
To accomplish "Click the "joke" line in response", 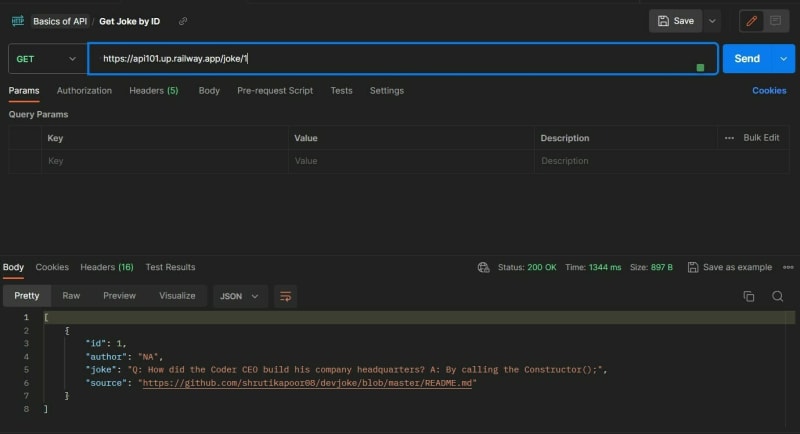I will coord(347,370).
